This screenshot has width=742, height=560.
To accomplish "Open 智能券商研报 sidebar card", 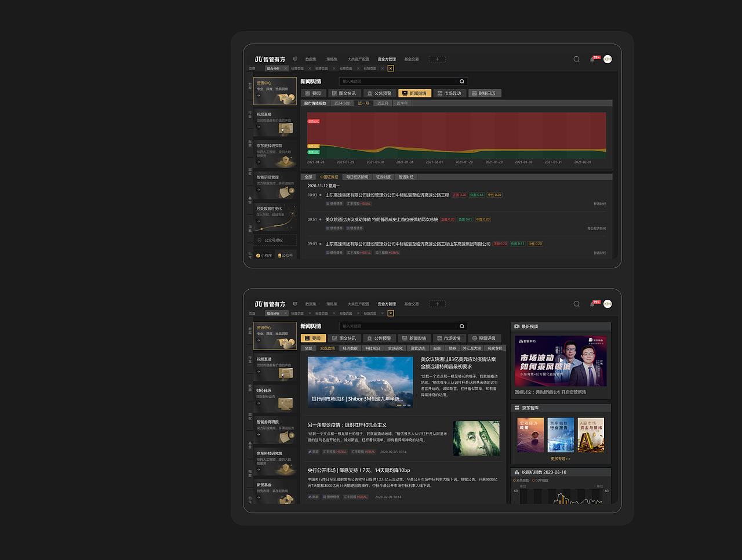I will (x=275, y=430).
